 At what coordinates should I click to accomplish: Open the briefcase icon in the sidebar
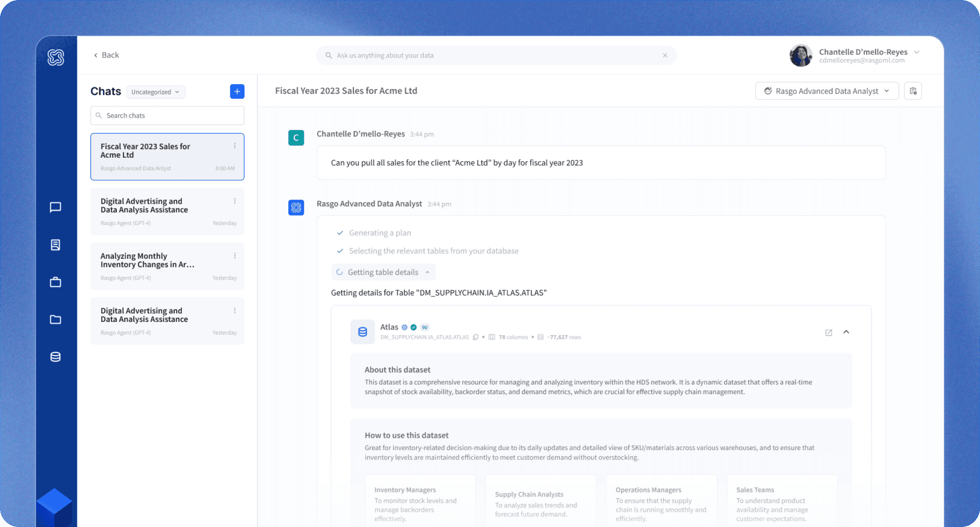coord(56,282)
